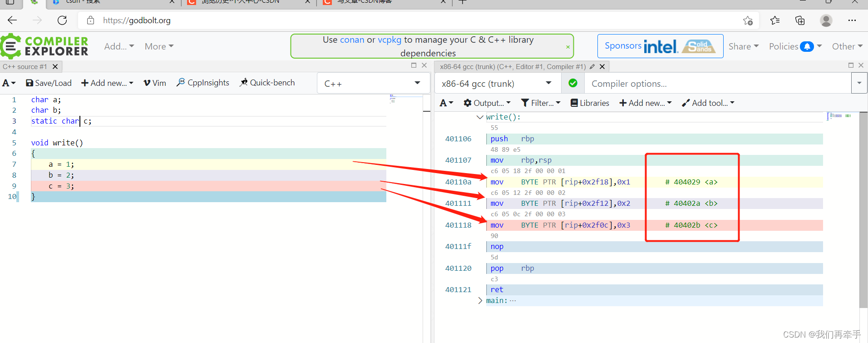Open the browser favorites list
The width and height of the screenshot is (868, 343).
tap(775, 20)
